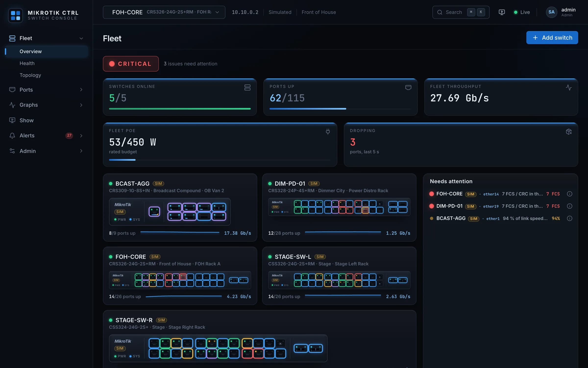The height and width of the screenshot is (368, 588).
Task: Click info icon on FOH-CORE attention row
Action: point(570,194)
